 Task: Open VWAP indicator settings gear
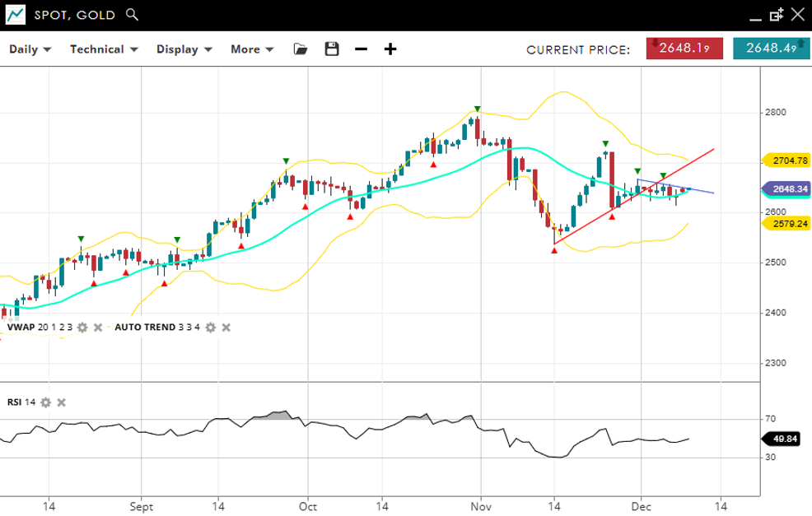[82, 328]
